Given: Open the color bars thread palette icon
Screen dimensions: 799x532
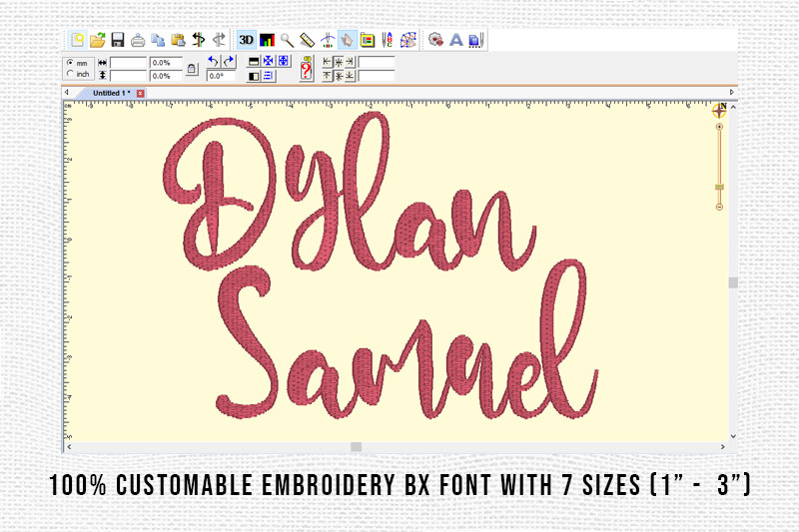Looking at the screenshot, I should point(267,40).
